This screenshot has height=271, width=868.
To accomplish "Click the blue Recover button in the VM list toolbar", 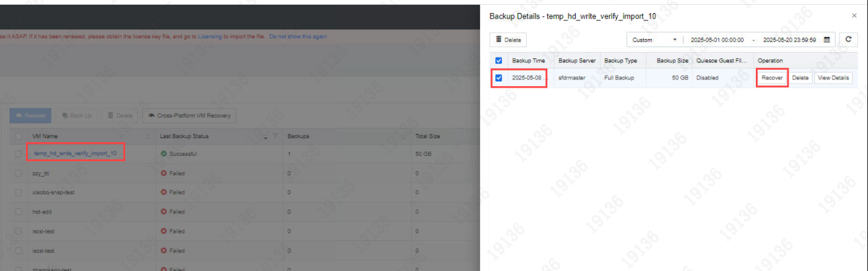I will (31, 116).
